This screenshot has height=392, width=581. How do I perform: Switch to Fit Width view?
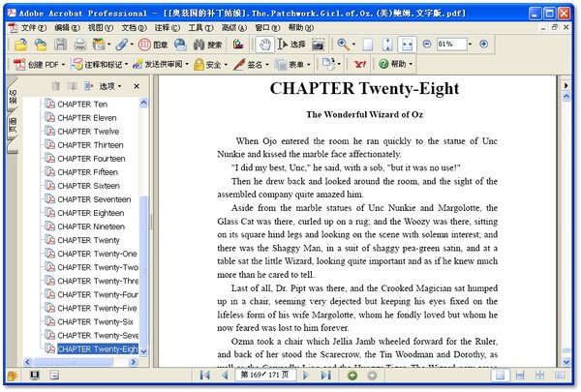[x=407, y=45]
